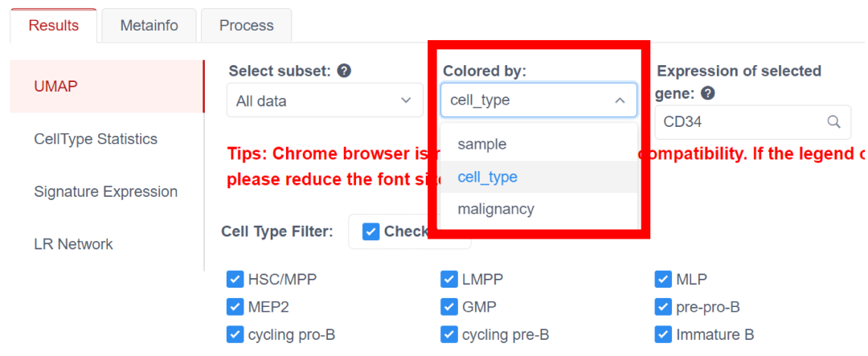Image resolution: width=868 pixels, height=356 pixels.
Task: Uncheck the pre-pro-B checkbox
Action: point(663,307)
